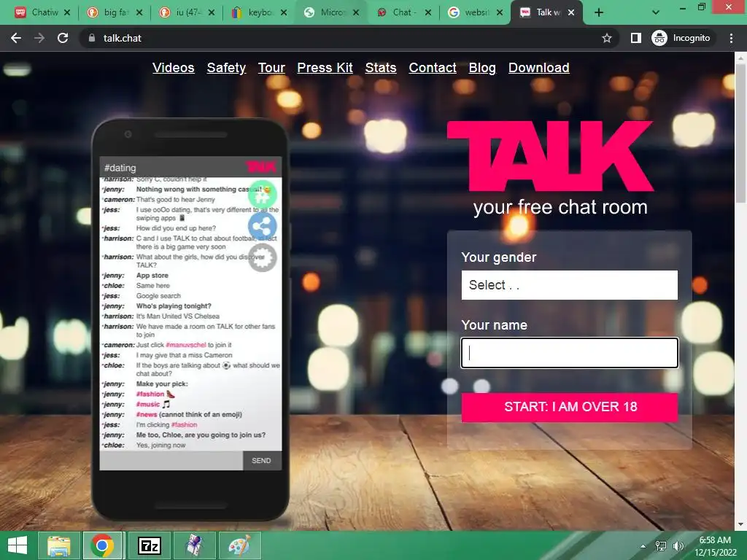Click the #dating room header in phone
Image resolution: width=747 pixels, height=560 pixels.
click(120, 168)
